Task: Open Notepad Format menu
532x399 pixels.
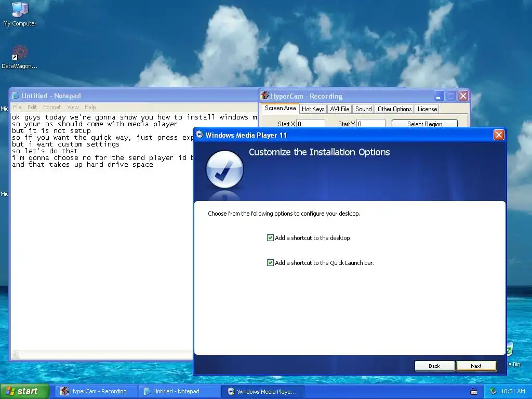Action: [x=52, y=107]
